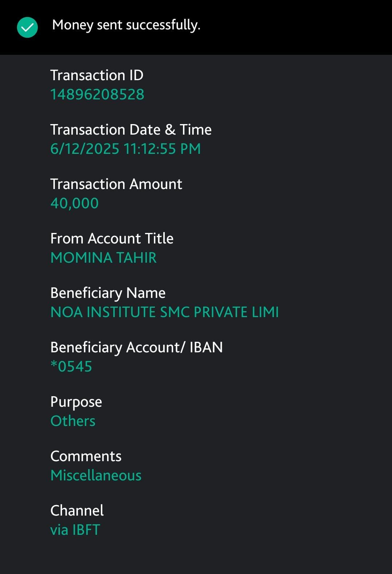
Task: Click the amount value 40,000
Action: tap(74, 203)
